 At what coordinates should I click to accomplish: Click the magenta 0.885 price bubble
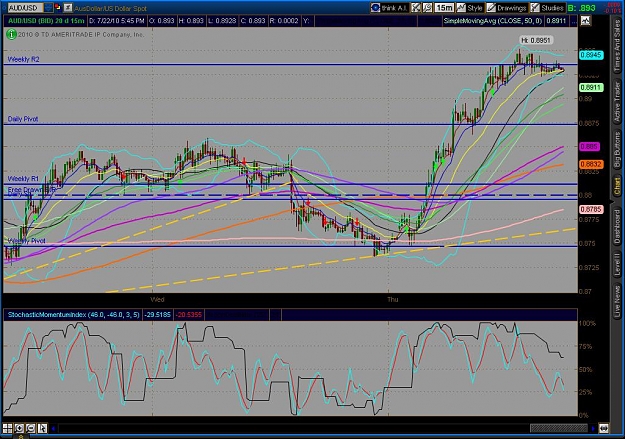point(589,147)
